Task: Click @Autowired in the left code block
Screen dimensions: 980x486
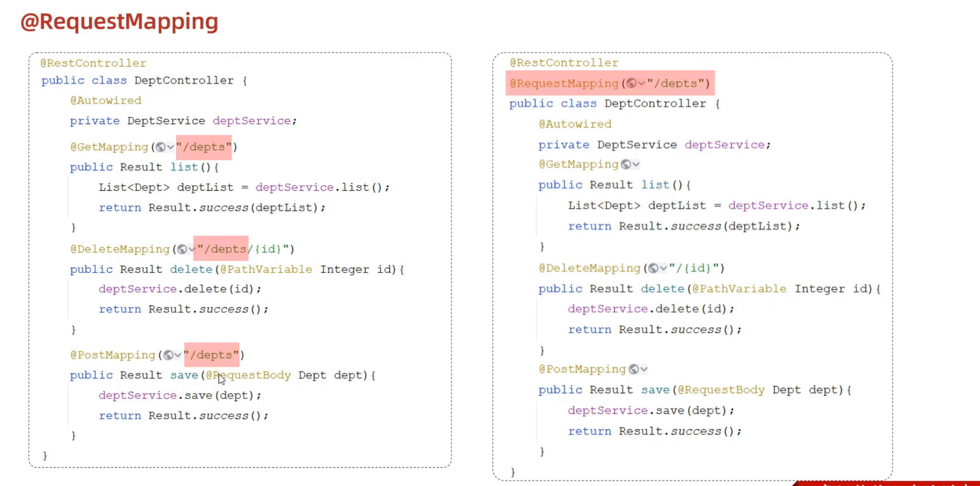Action: tap(105, 101)
